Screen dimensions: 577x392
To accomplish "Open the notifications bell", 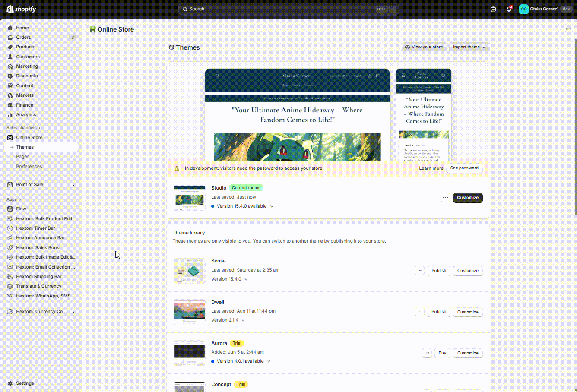I will point(509,9).
